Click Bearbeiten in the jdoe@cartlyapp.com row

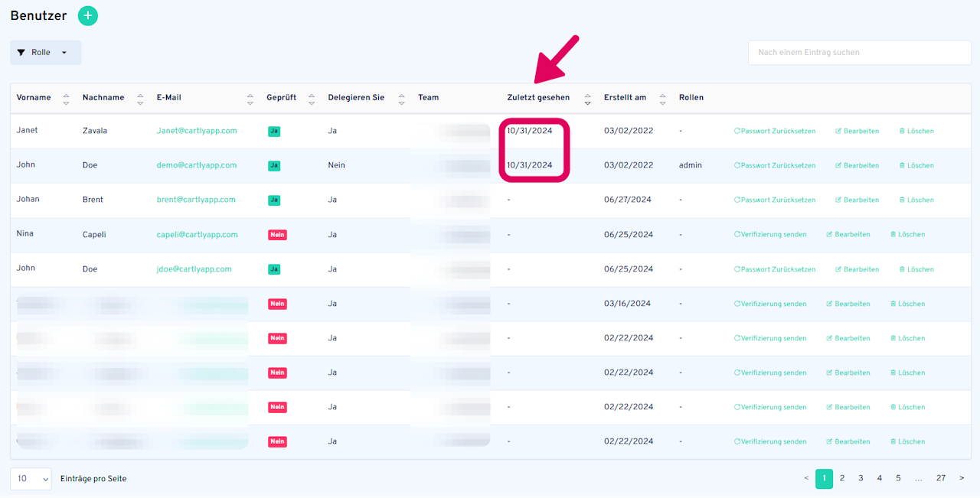(857, 269)
